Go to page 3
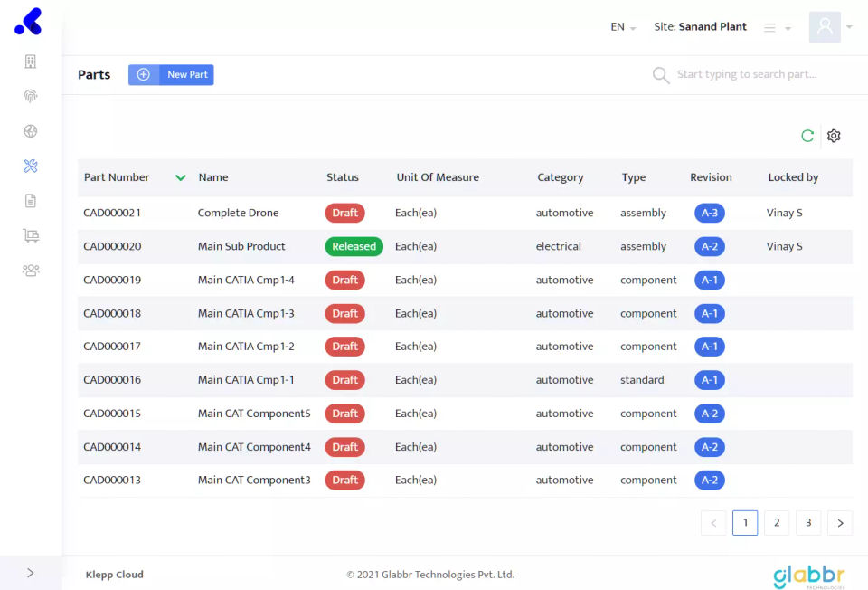The height and width of the screenshot is (590, 868). [x=808, y=523]
